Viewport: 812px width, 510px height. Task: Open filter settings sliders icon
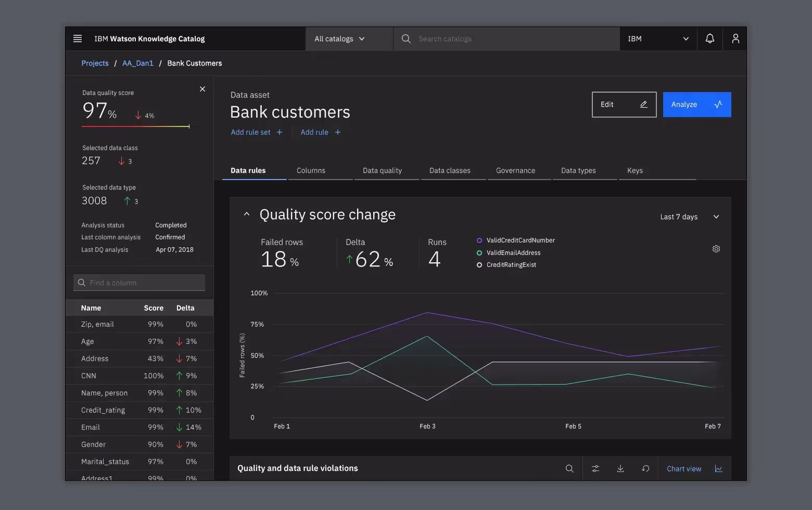click(x=595, y=468)
